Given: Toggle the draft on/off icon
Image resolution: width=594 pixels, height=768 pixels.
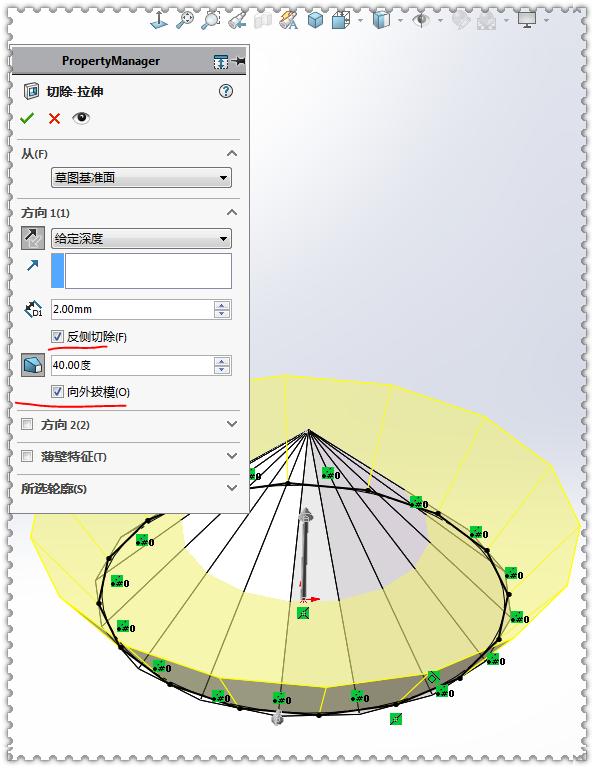Looking at the screenshot, I should pos(33,365).
